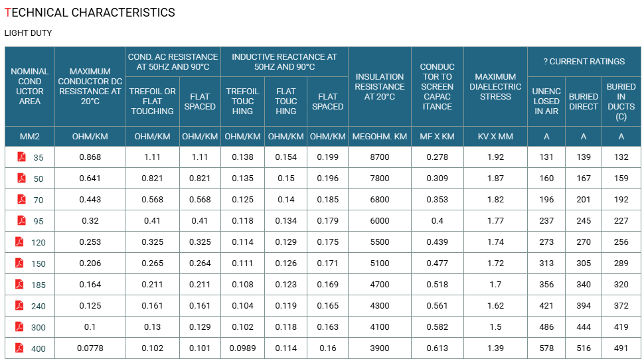
Task: Select the Current Ratings header cell
Action: 584,62
